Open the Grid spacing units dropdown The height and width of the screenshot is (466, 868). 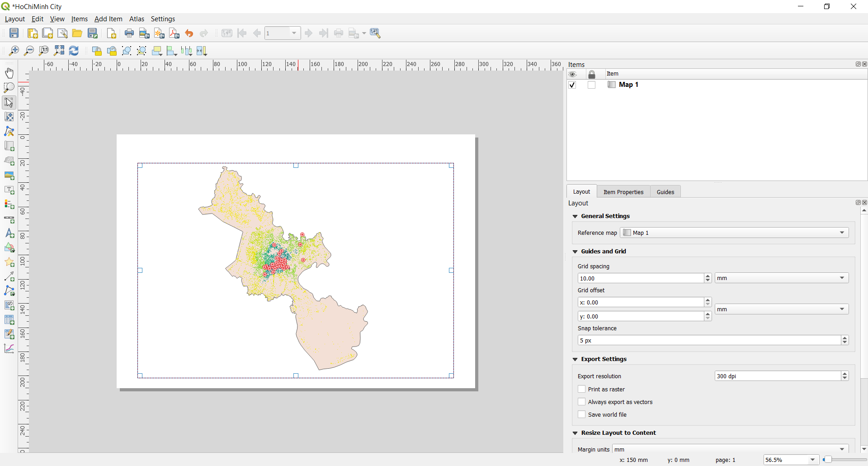(x=782, y=278)
